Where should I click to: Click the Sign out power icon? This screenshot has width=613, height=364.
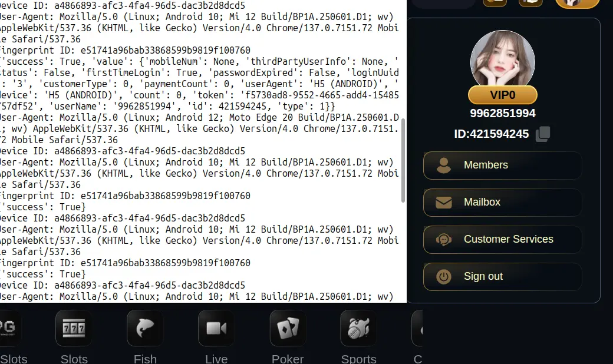444,276
